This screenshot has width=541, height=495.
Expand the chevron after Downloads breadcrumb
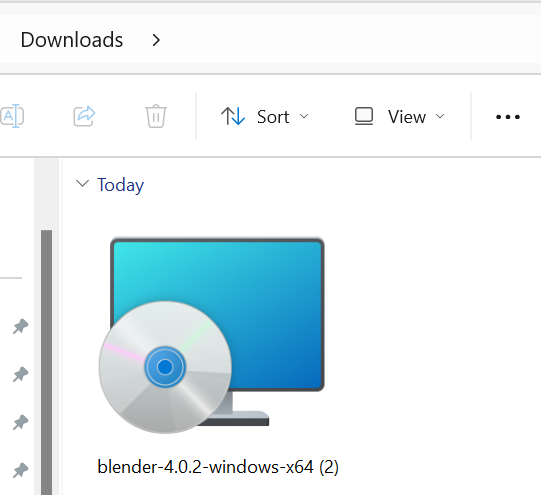click(156, 40)
